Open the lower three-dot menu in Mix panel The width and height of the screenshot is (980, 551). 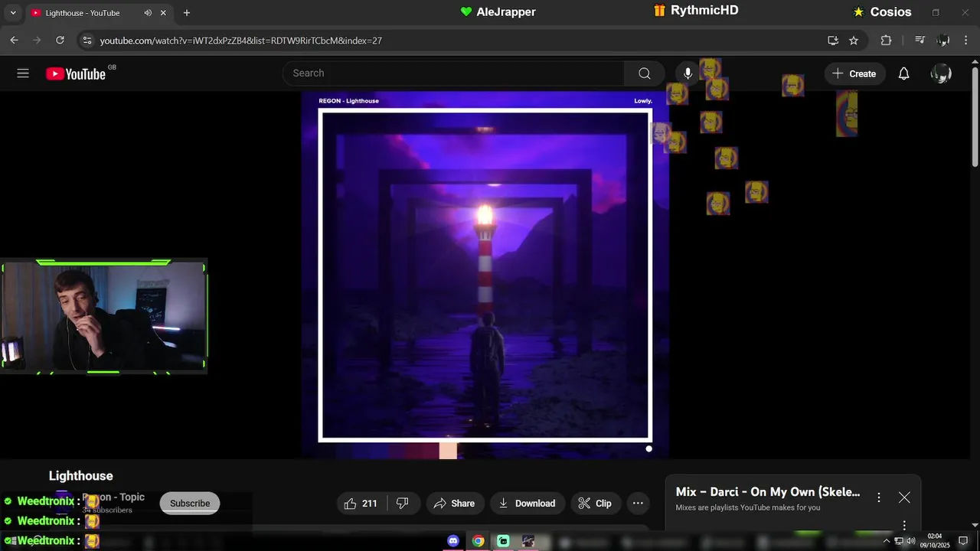coord(904,525)
